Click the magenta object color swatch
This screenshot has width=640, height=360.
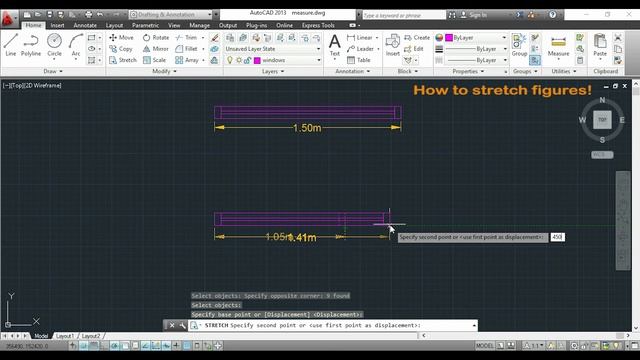[449, 38]
